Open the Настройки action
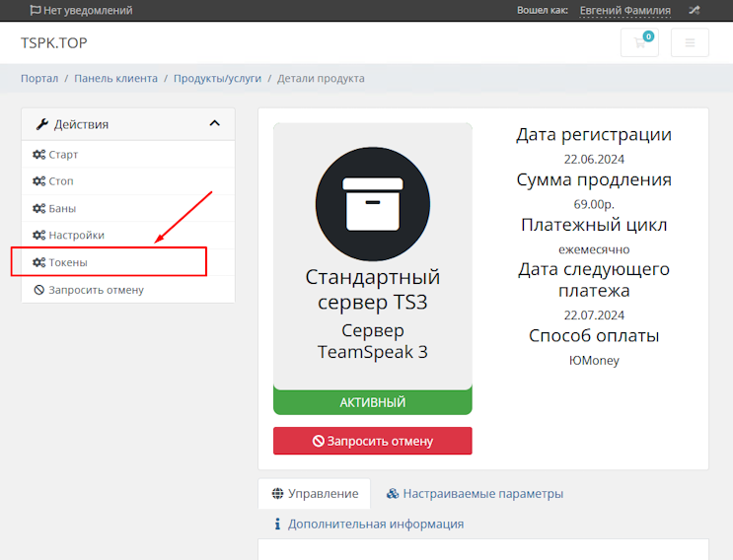This screenshot has height=560, width=733. point(128,236)
